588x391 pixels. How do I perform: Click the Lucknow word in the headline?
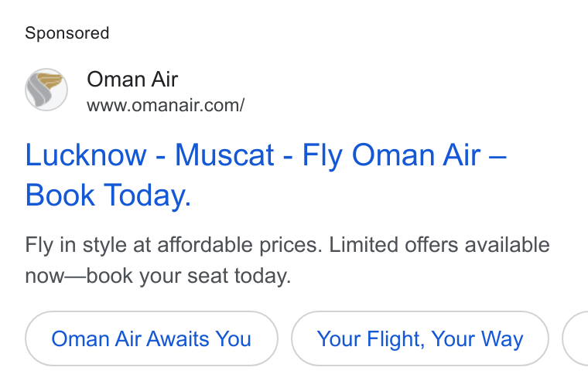(x=86, y=155)
